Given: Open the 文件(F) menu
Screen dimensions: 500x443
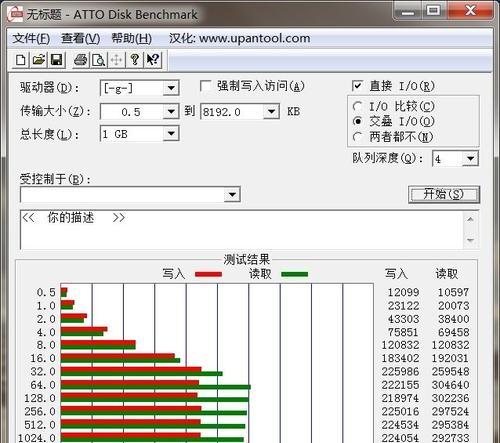Looking at the screenshot, I should point(31,38).
